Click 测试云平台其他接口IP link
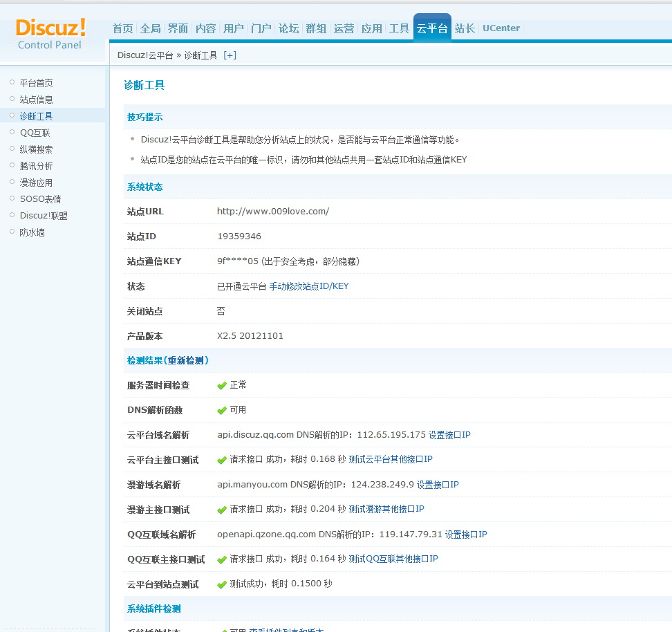The height and width of the screenshot is (632, 672). 391,460
